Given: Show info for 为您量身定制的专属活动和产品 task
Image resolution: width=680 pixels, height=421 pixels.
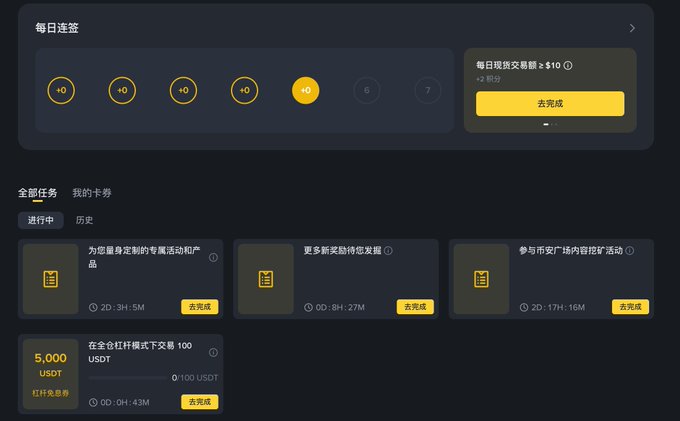Looking at the screenshot, I should coord(213,257).
